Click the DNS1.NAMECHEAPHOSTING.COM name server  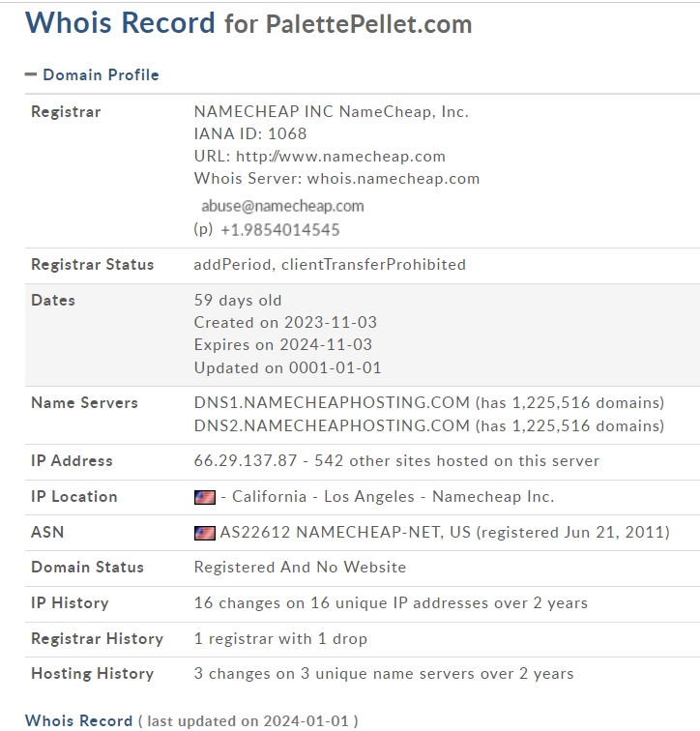(332, 403)
